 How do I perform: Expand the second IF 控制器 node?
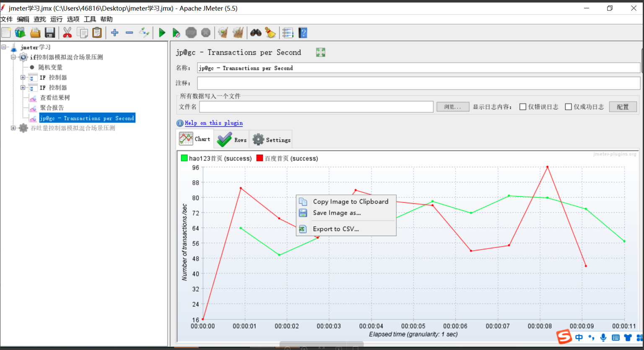click(23, 88)
